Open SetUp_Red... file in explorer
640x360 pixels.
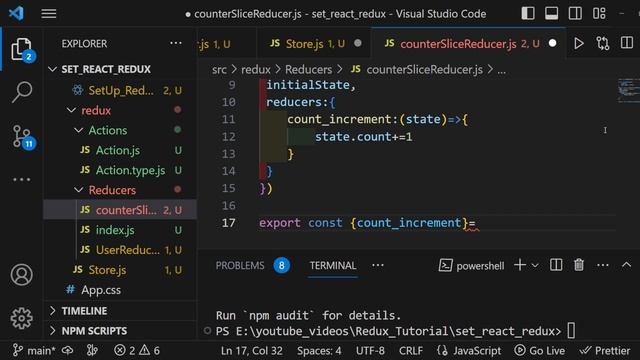click(x=120, y=90)
